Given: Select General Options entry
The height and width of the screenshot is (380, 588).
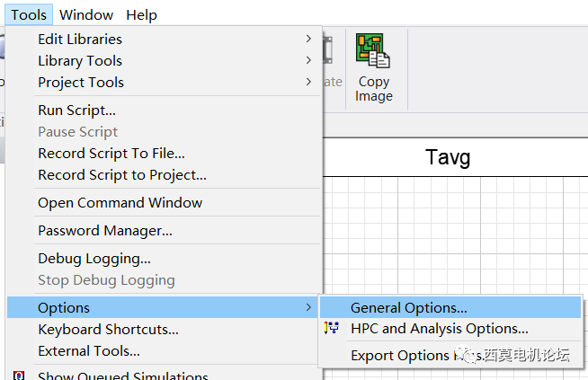Looking at the screenshot, I should [x=408, y=308].
